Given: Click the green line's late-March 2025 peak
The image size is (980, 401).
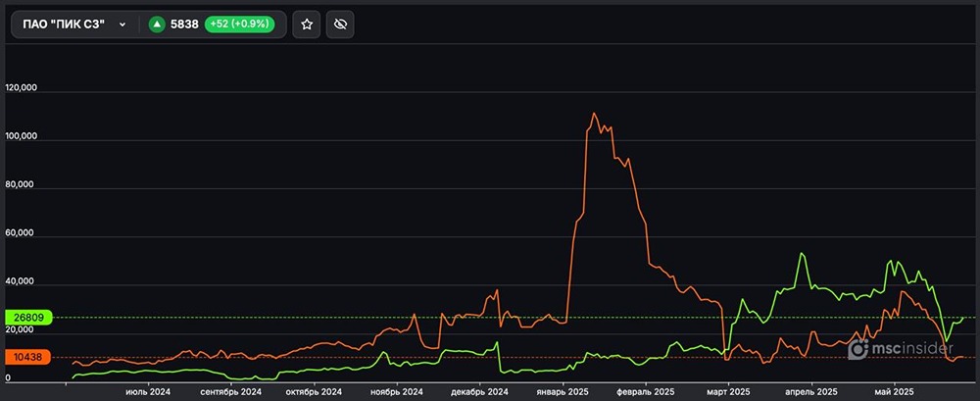Looking at the screenshot, I should 801,253.
